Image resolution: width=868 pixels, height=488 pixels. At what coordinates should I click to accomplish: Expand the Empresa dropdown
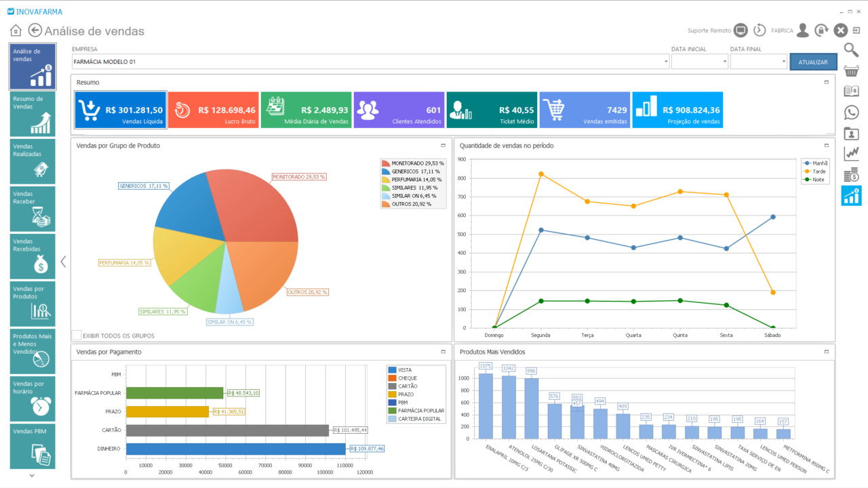pos(666,62)
